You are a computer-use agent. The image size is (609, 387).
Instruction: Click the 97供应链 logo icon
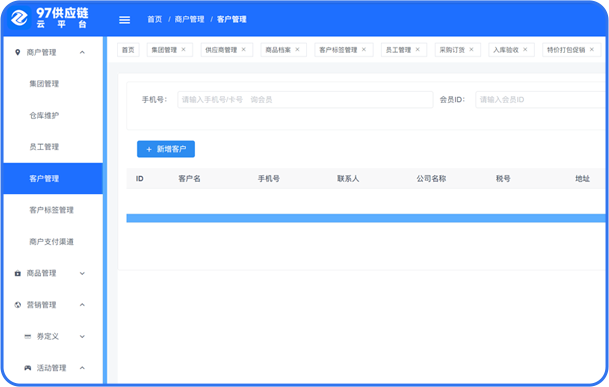click(x=19, y=18)
